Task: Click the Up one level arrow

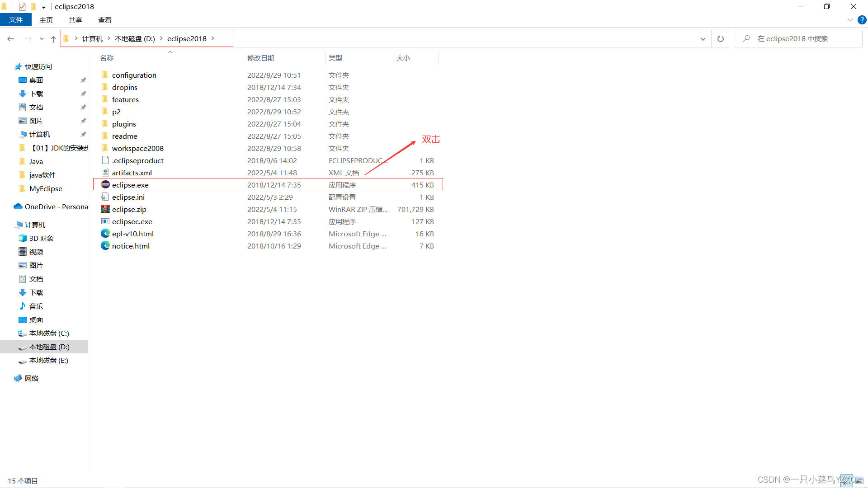Action: pos(53,39)
